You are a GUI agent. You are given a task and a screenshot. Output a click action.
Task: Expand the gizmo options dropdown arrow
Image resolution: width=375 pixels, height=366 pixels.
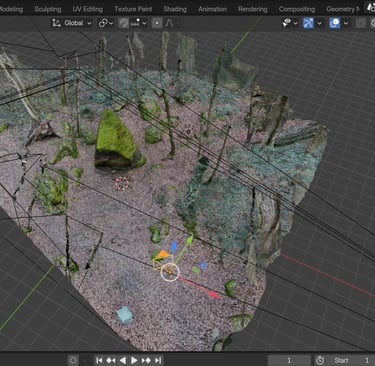click(319, 23)
